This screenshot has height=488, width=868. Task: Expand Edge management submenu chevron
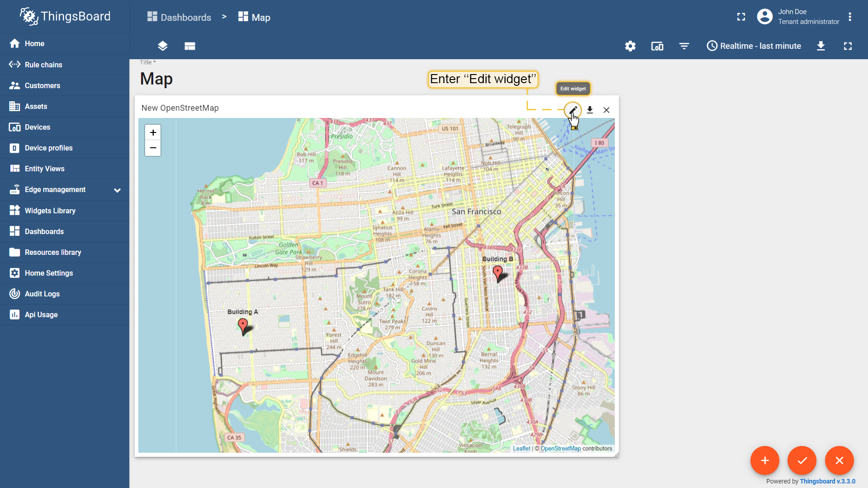click(118, 190)
